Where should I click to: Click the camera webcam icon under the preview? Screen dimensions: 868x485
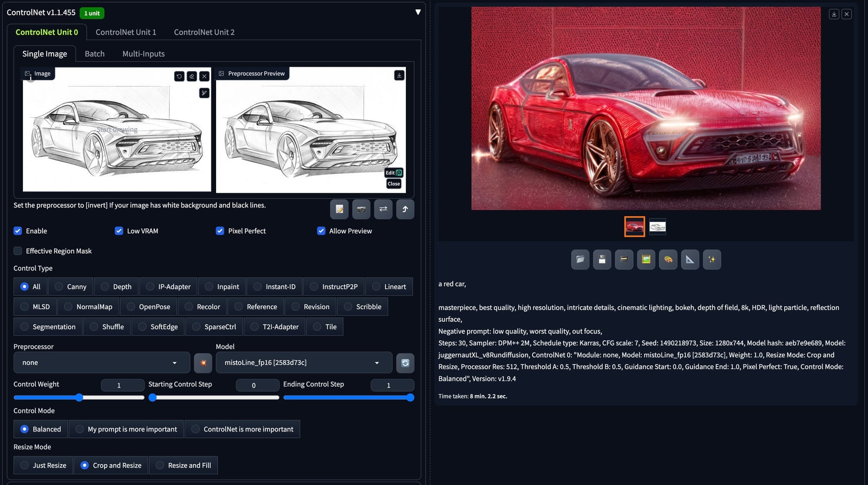coord(361,209)
